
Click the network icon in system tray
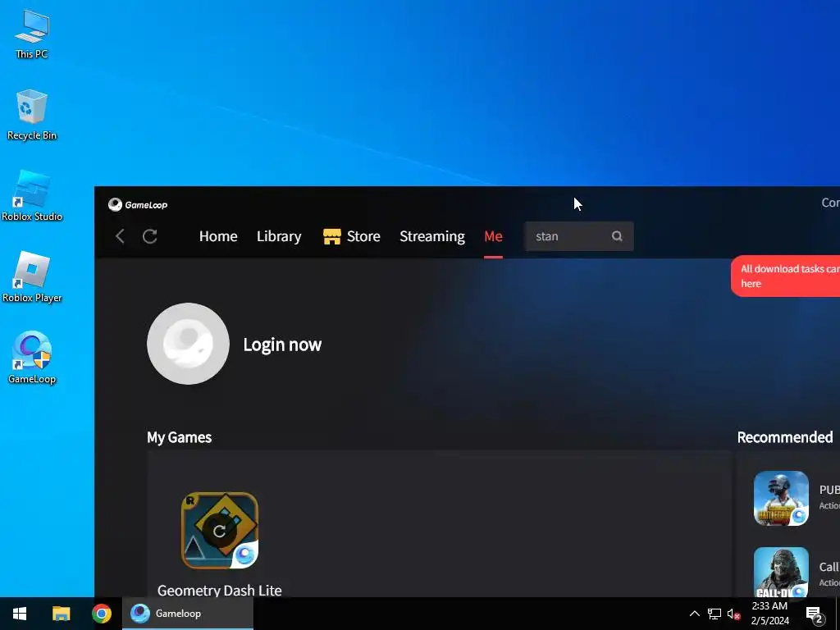714,614
